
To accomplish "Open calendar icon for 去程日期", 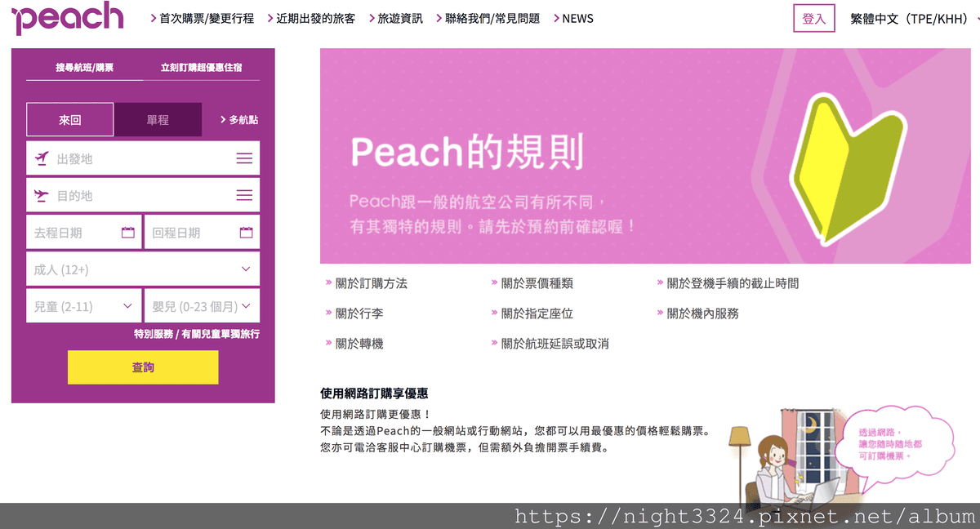I will 128,233.
